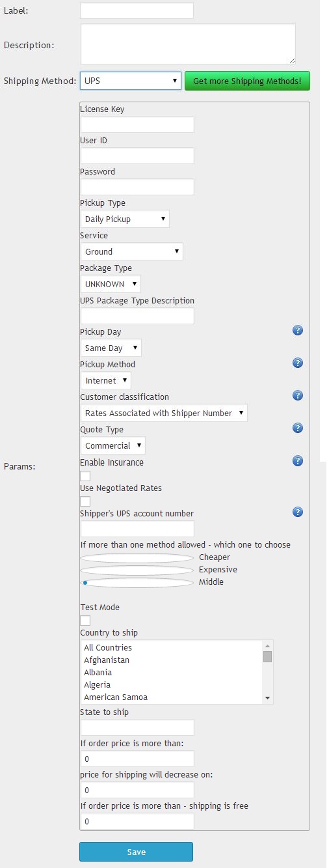The height and width of the screenshot is (868, 329).
Task: Open help icon for Customer classification
Action: [x=298, y=395]
